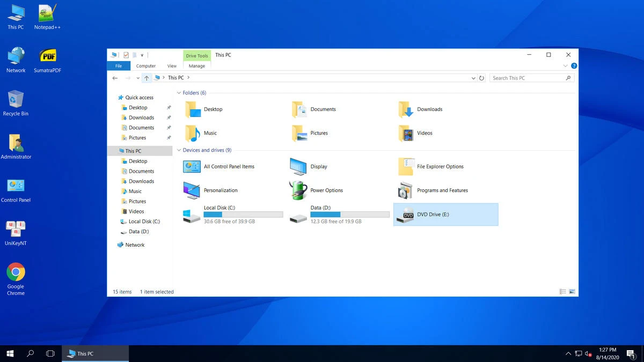644x362 pixels.
Task: Select the Personalization item
Action: point(210,190)
